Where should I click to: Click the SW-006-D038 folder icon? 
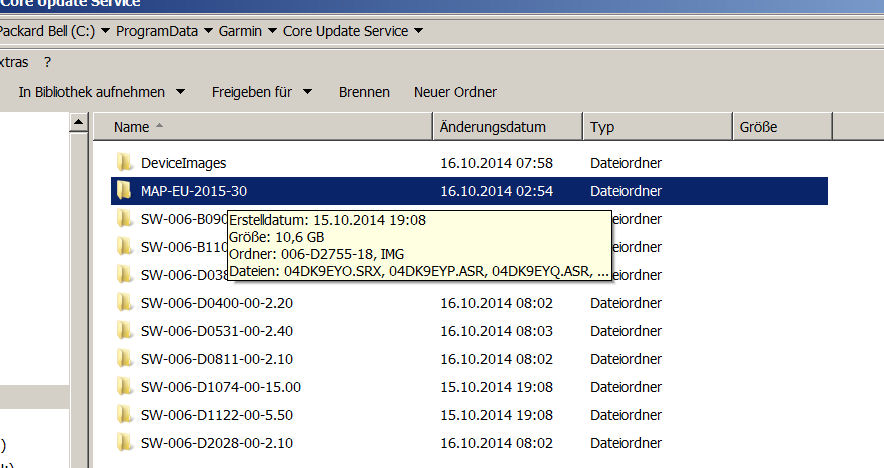tap(125, 275)
